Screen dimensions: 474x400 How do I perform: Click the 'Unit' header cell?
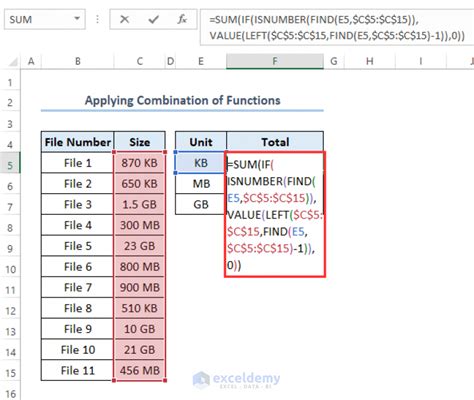click(201, 142)
